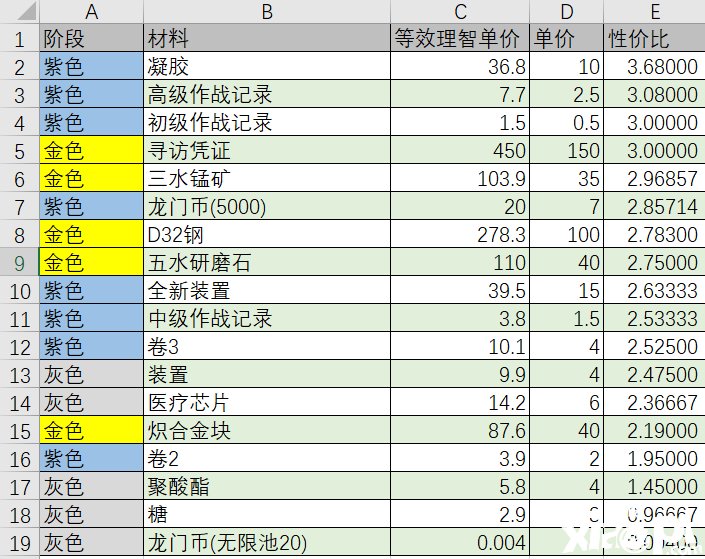Viewport: 705px width, 559px height.
Task: Select the 卷2 cell
Action: [x=267, y=458]
